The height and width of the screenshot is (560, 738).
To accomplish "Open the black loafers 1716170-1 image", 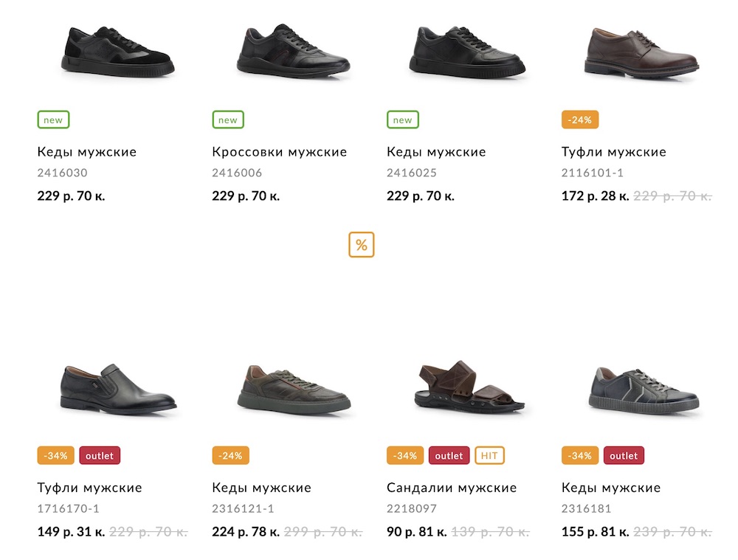I will 118,389.
